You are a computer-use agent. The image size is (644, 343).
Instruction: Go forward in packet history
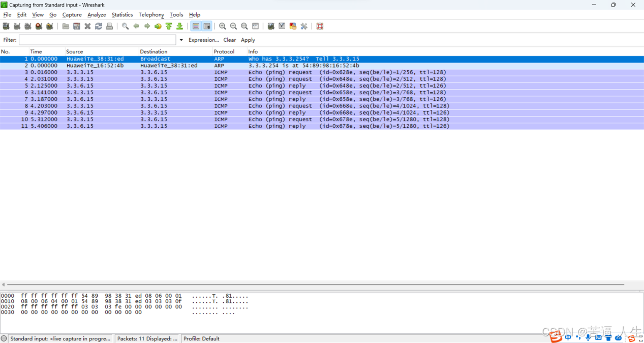[x=147, y=26]
